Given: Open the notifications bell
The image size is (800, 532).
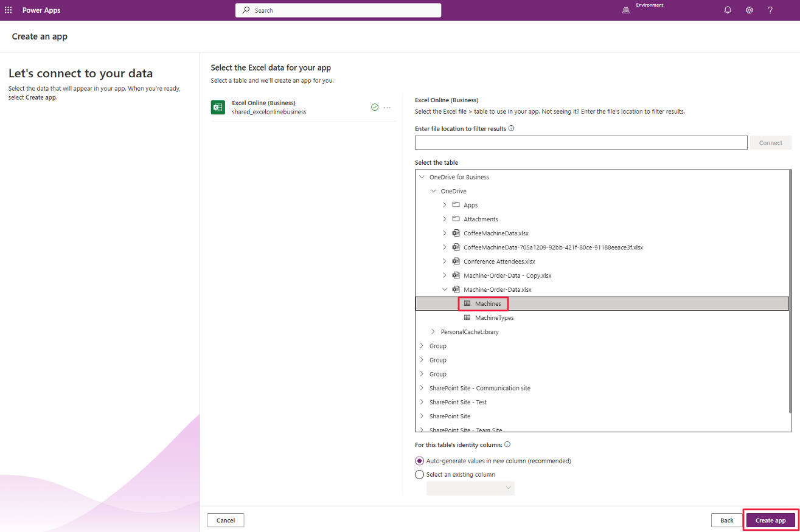Looking at the screenshot, I should click(x=728, y=10).
